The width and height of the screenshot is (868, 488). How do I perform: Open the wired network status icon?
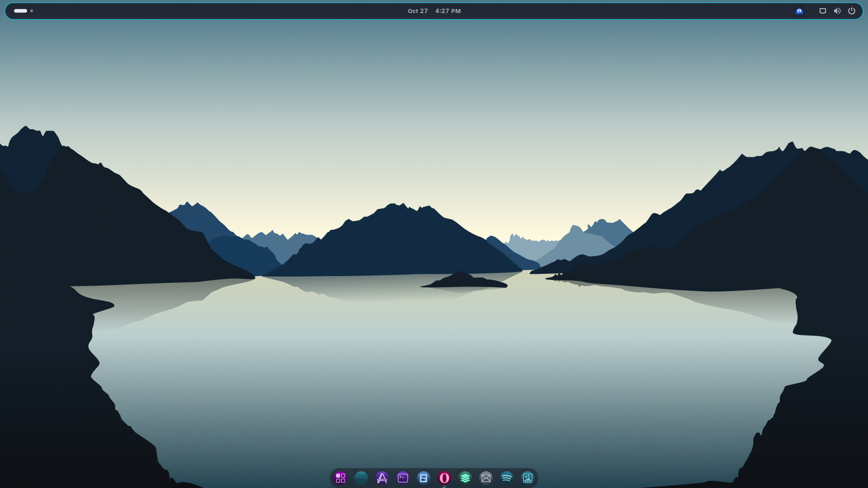click(823, 11)
